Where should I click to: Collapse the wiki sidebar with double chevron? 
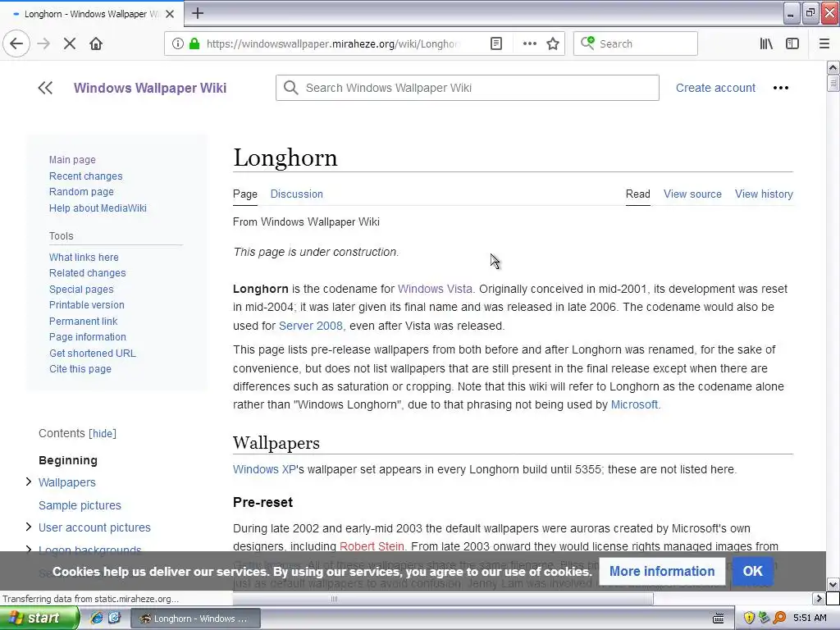(x=46, y=88)
